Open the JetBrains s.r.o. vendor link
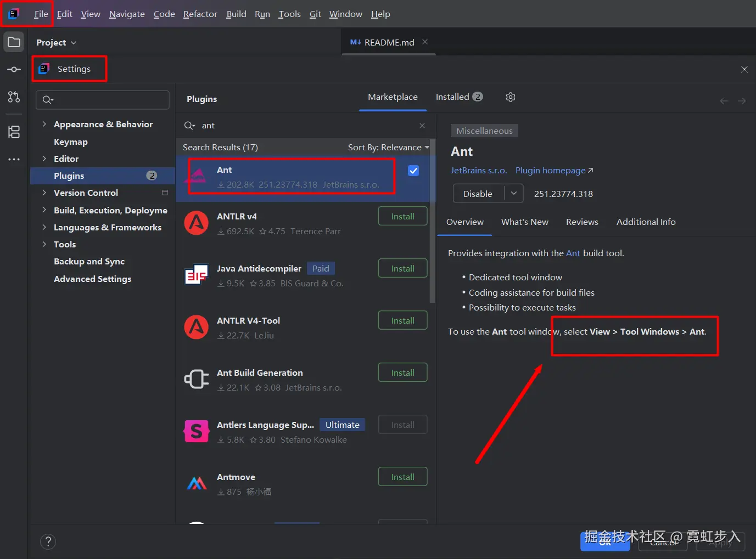756x559 pixels. click(479, 171)
